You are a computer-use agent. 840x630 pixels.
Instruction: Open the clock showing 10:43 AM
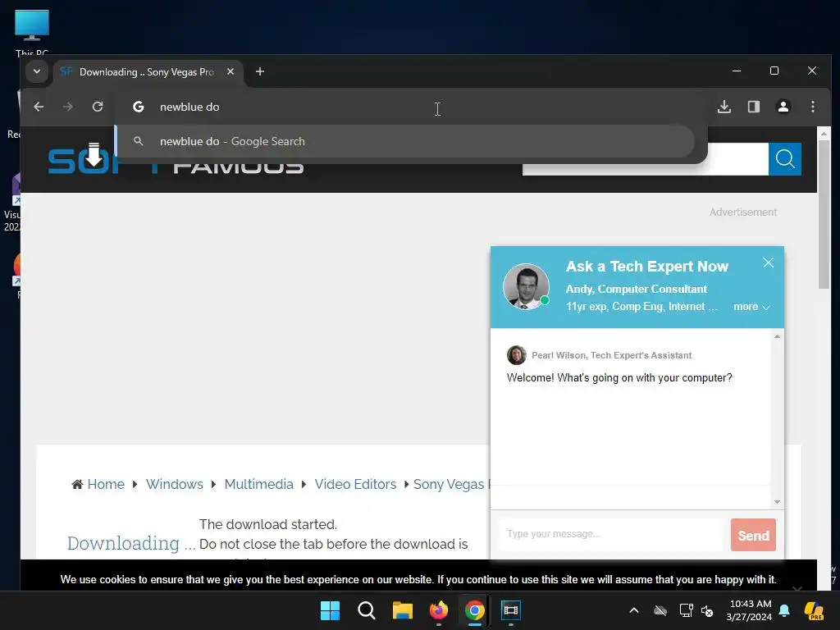tap(749, 610)
